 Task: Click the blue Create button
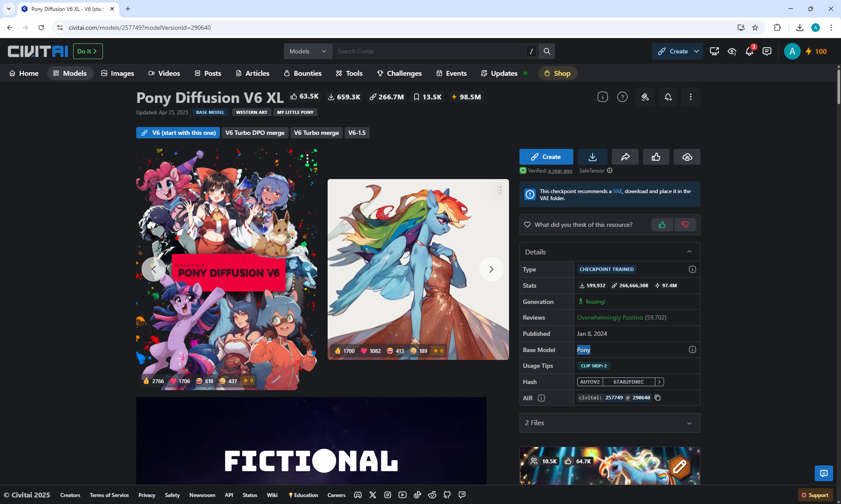[x=546, y=157]
